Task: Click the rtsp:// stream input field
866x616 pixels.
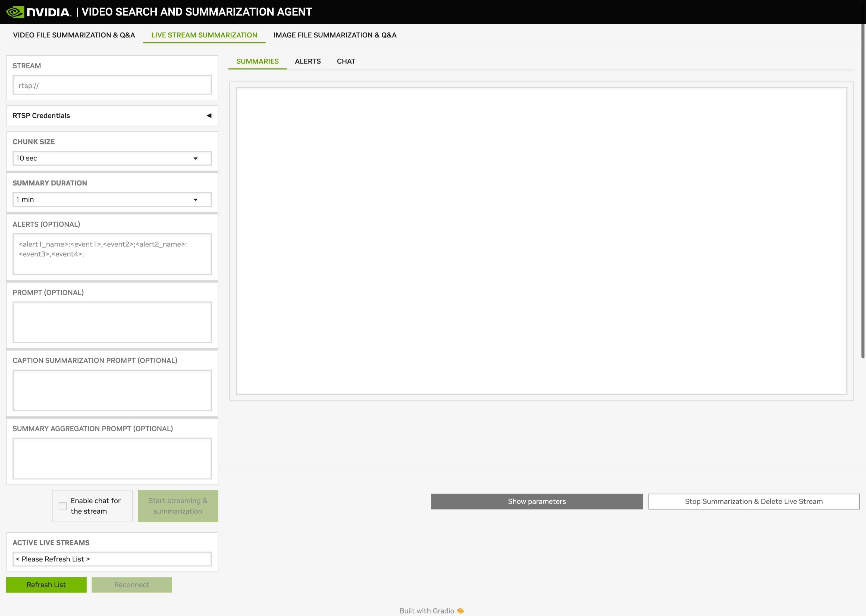Action: 112,85
